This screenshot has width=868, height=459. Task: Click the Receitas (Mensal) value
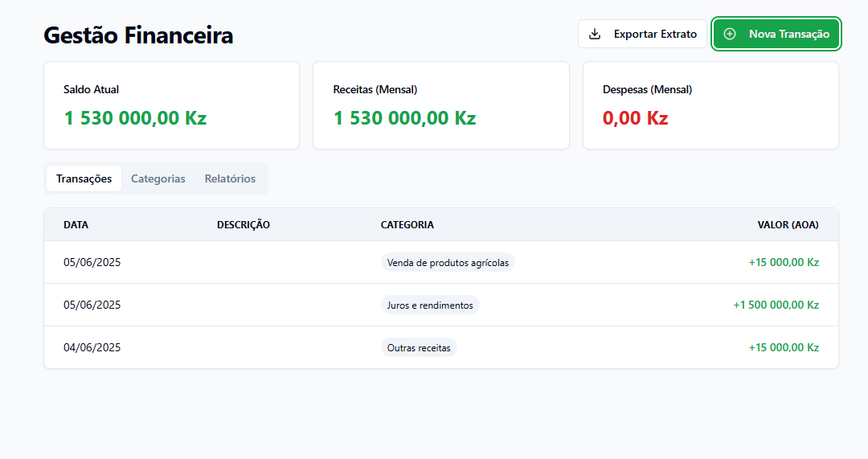click(404, 118)
